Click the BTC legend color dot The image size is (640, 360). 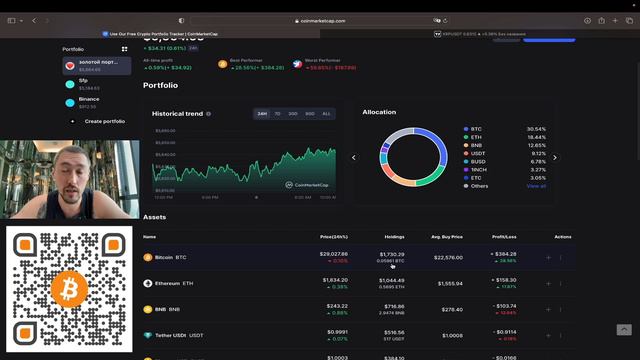[x=466, y=129]
